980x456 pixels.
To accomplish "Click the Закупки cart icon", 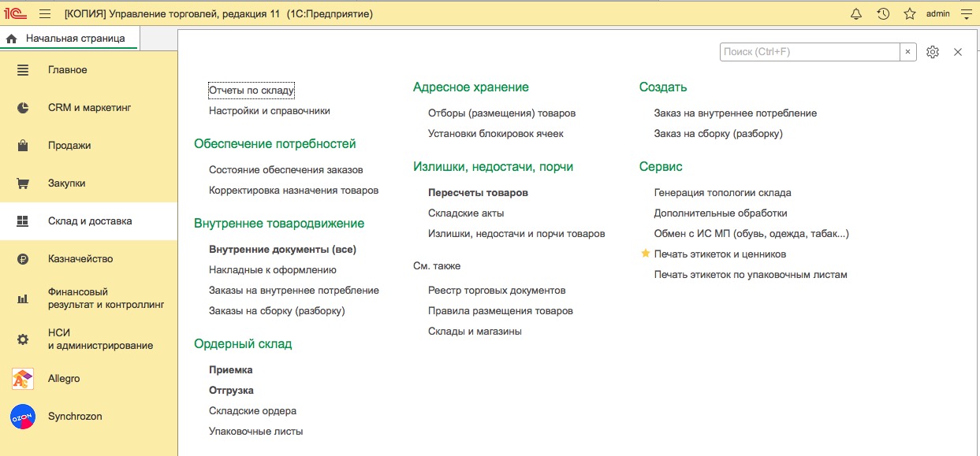I will (23, 184).
